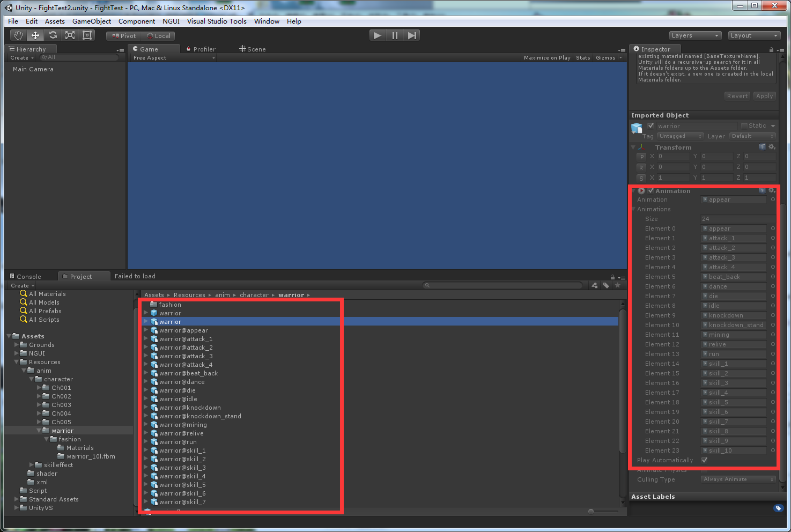This screenshot has height=532, width=791.
Task: Enable Play Automatically for the Animation
Action: [705, 460]
